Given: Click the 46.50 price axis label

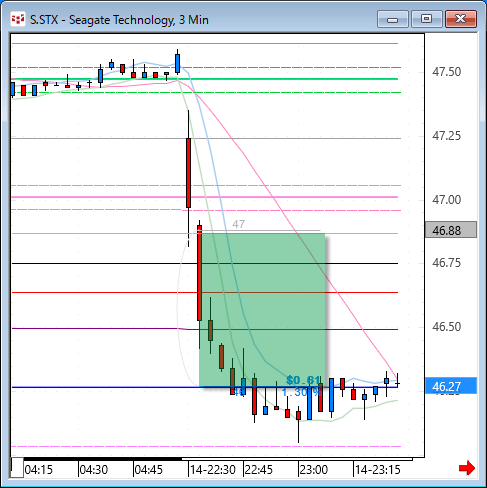Looking at the screenshot, I should pos(446,327).
